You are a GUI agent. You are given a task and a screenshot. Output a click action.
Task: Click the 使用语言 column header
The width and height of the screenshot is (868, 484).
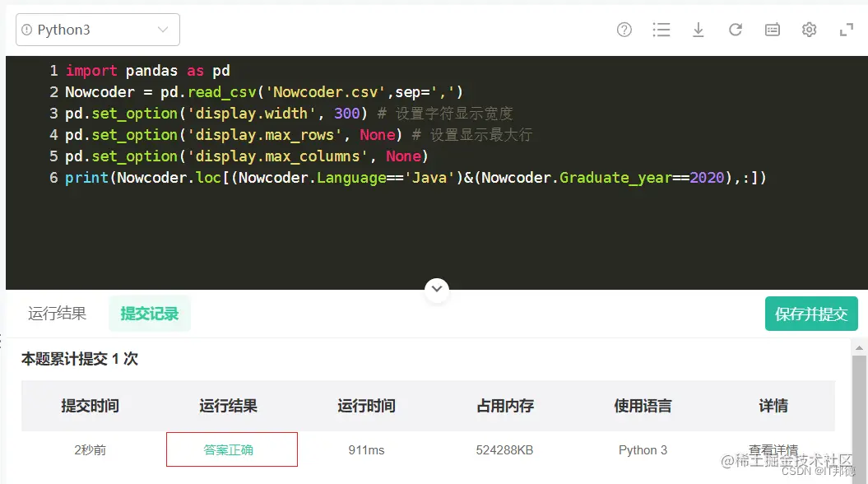(643, 406)
